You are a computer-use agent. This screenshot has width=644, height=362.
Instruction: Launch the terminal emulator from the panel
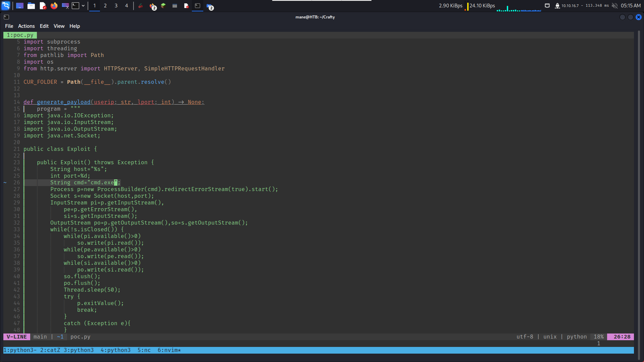click(76, 6)
